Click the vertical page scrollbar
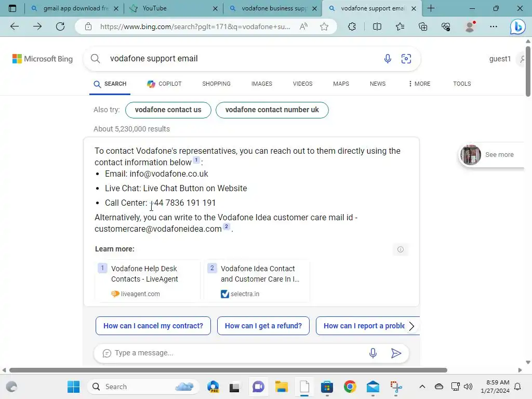Screen dimensions: 532x399 point(528,71)
